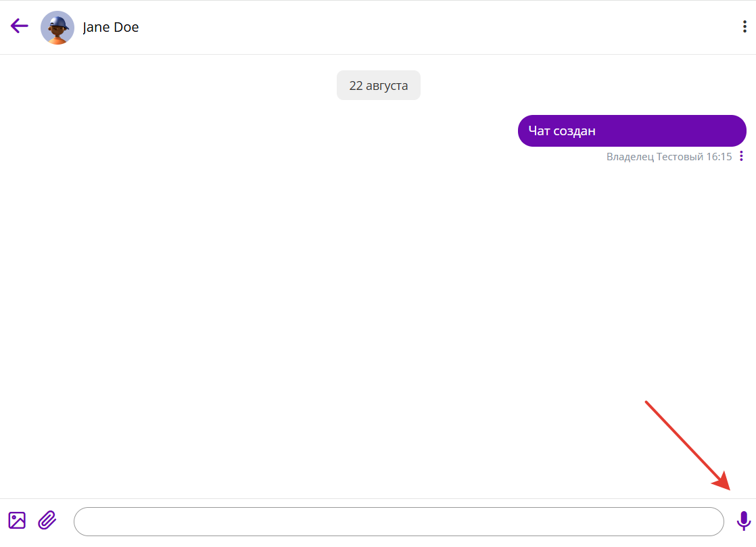Click the Jane Doe contact name
The width and height of the screenshot is (756, 547).
[x=110, y=28]
